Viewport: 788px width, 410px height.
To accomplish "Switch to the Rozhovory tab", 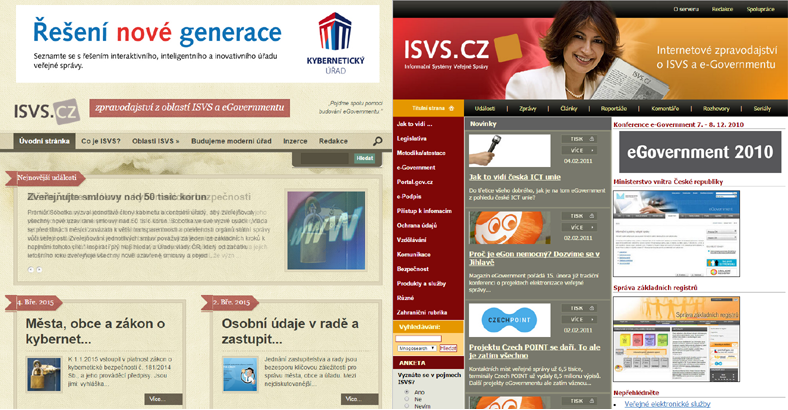I will (716, 109).
